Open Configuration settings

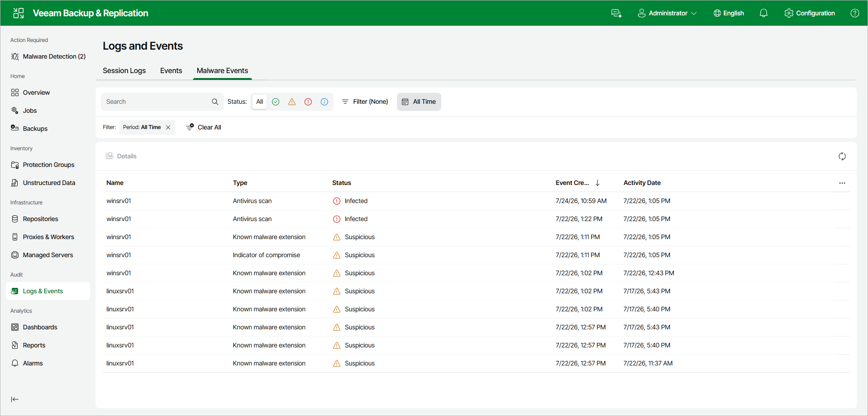click(810, 13)
